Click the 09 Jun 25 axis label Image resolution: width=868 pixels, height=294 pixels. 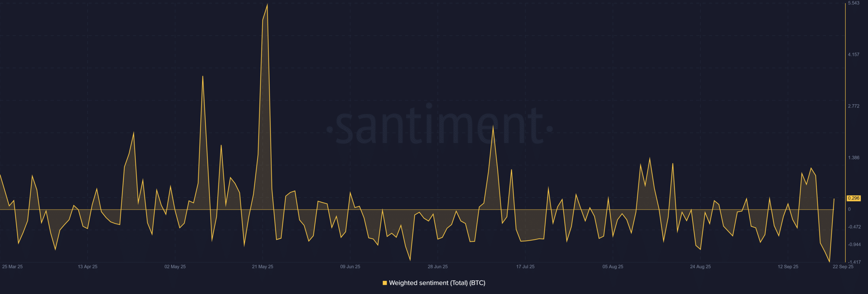tap(350, 267)
